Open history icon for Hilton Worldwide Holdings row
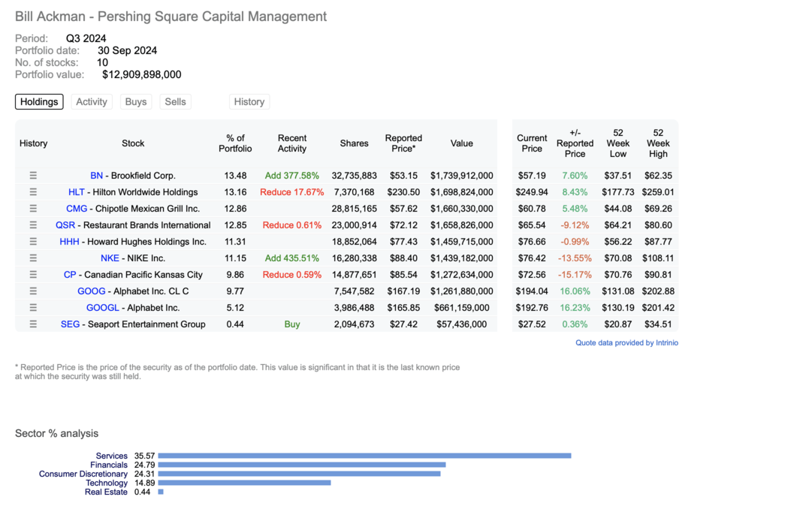Screen dimensions: 812x515 coord(33,192)
